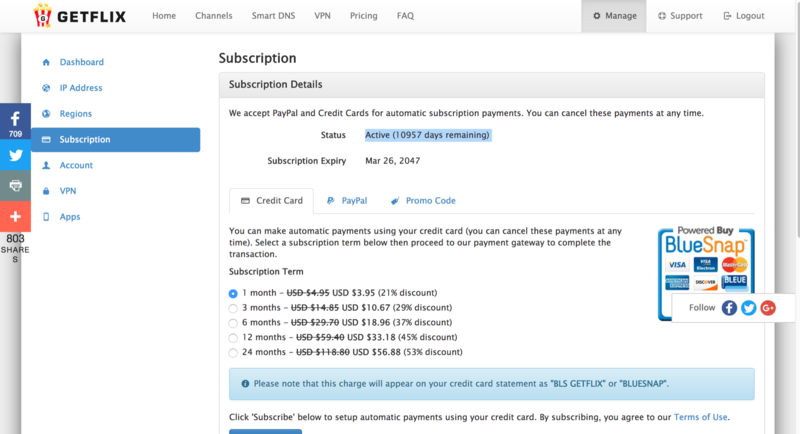
Task: Click the '803 SHARES' counter
Action: 15,248
